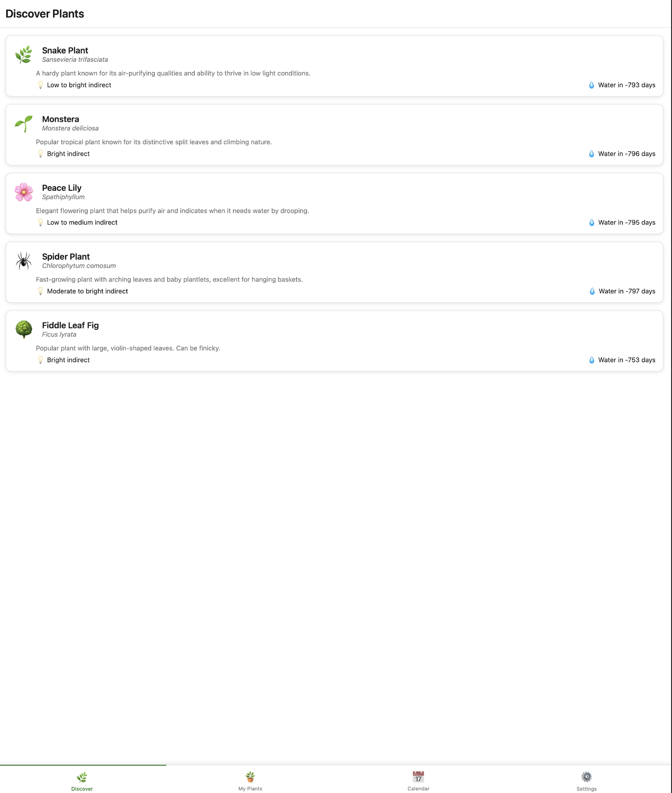The width and height of the screenshot is (672, 793).
Task: Click the Spider Plant spider icon
Action: pos(24,260)
